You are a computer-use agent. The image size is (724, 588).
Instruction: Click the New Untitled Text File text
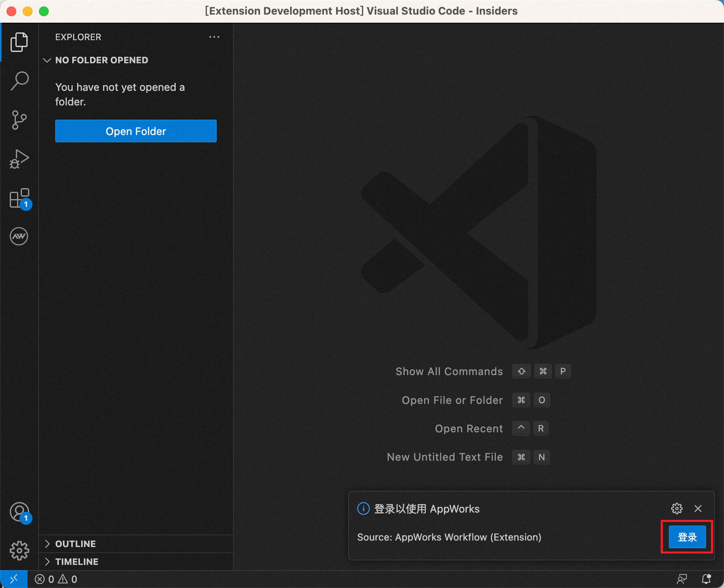pyautogui.click(x=445, y=457)
